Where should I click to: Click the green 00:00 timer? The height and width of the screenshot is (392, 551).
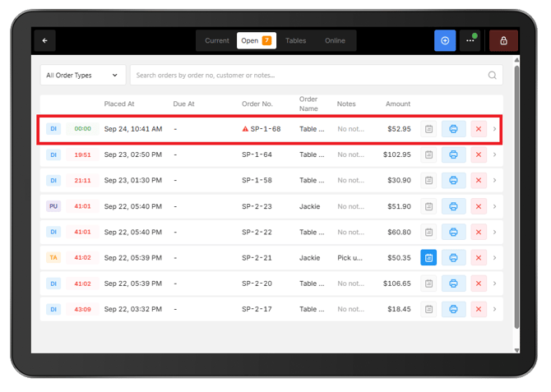click(x=82, y=129)
